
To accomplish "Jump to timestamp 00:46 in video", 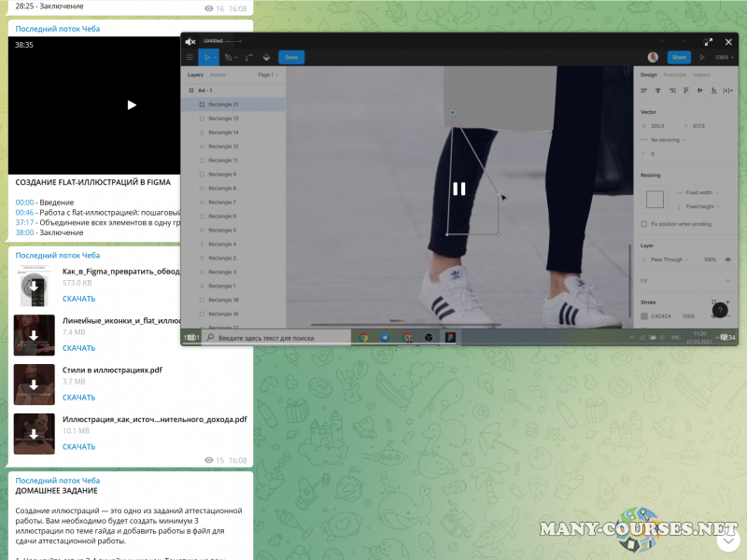I will pos(25,213).
